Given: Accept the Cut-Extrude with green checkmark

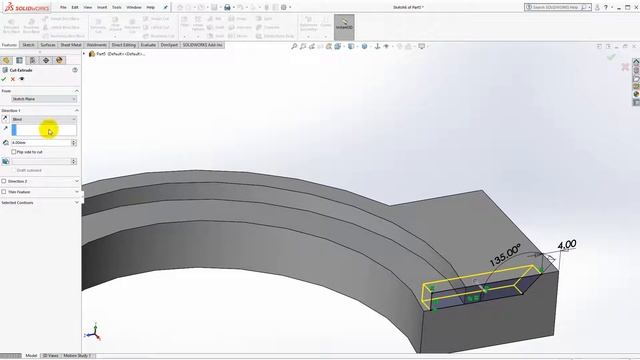Looking at the screenshot, I should (4, 79).
